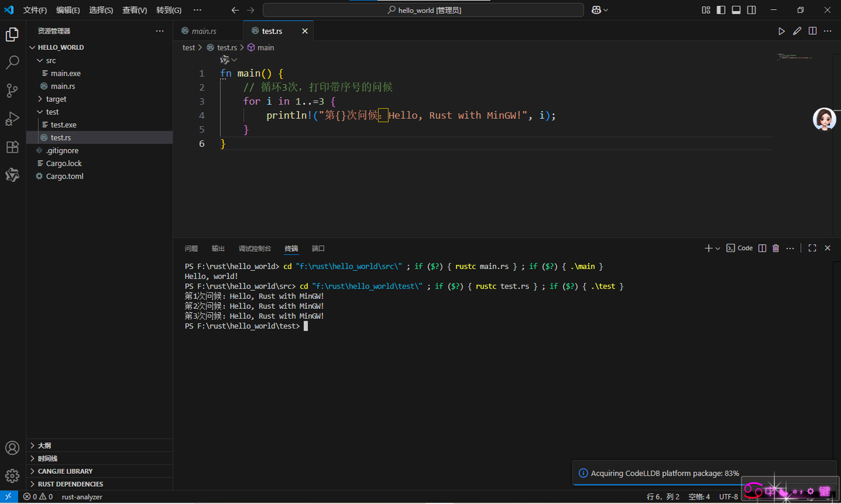Expand the CANGJIE LIBRARY section
Screen dimensions: 841x504
[99, 471]
